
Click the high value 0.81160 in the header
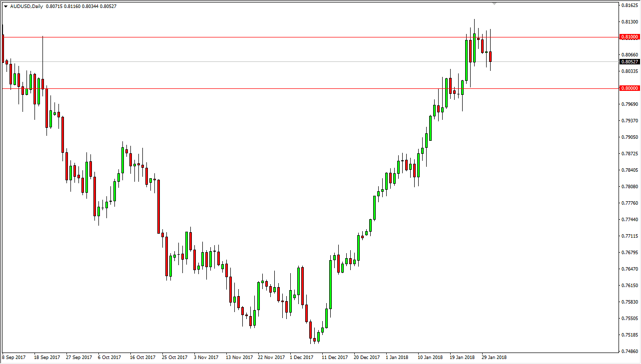click(x=72, y=6)
